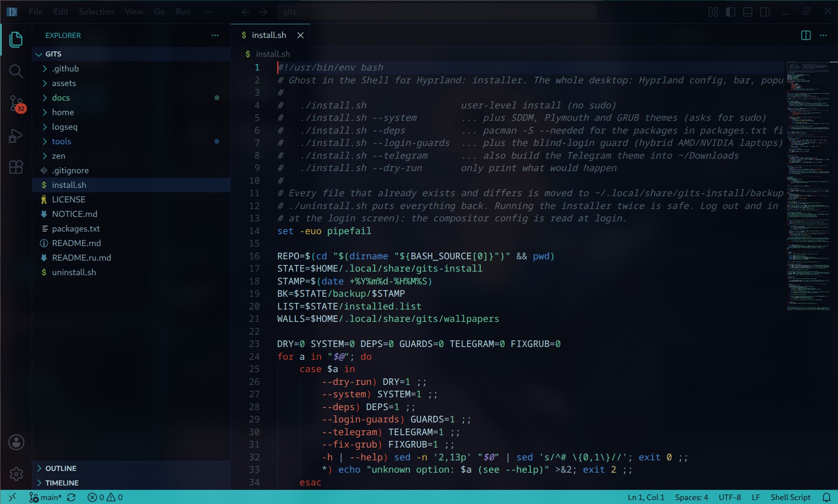Open the remote window indicator
Image resolution: width=838 pixels, height=504 pixels.
click(x=12, y=497)
